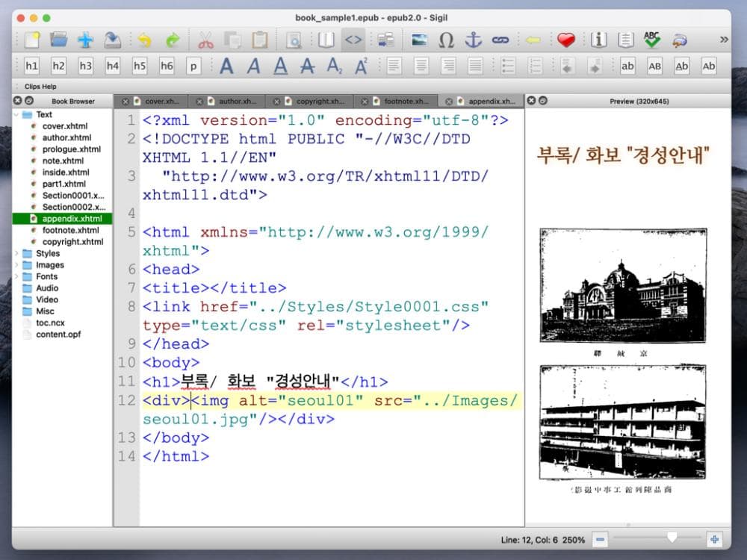Zoom out with the minus button
This screenshot has width=747, height=560.
(600, 540)
